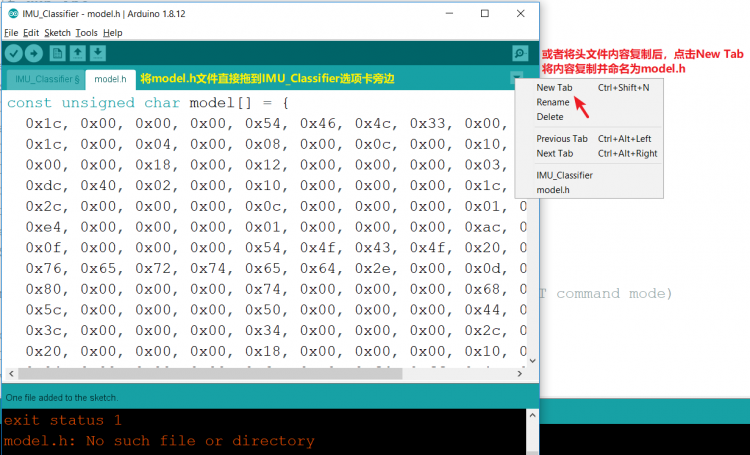Click the 'exit status 1' console line
This screenshot has height=455, width=750.
[x=63, y=421]
